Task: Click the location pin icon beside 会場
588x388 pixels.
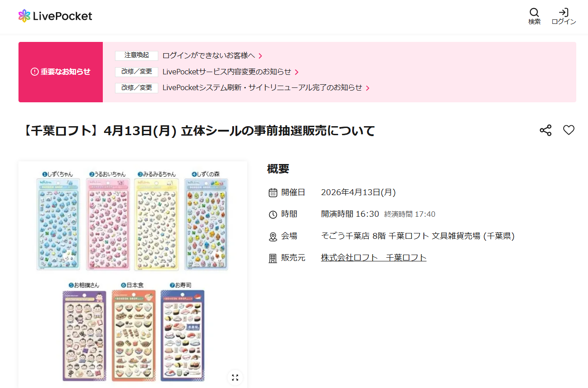Action: coord(273,237)
